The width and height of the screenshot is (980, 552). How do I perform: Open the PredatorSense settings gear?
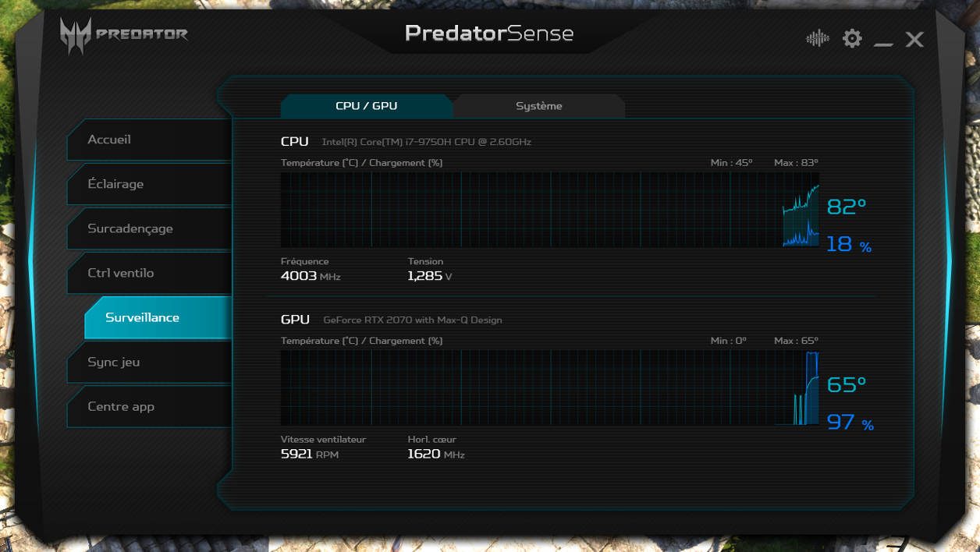[x=851, y=37]
